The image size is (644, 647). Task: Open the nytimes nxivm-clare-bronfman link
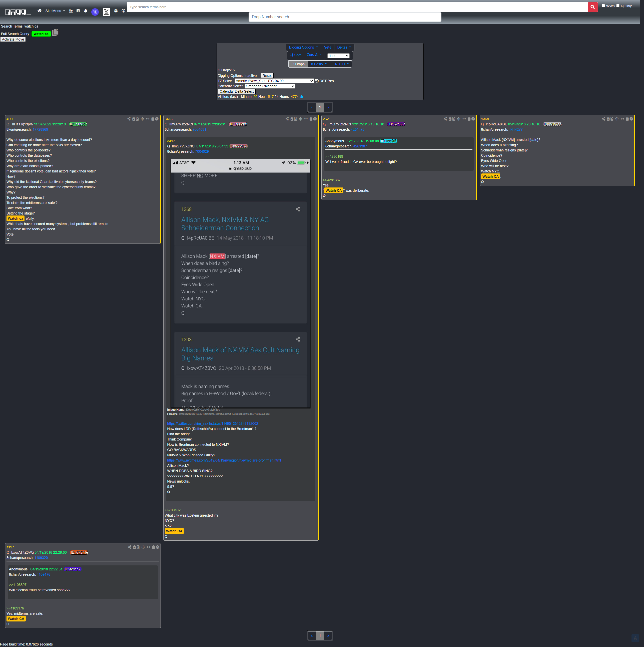pyautogui.click(x=224, y=461)
